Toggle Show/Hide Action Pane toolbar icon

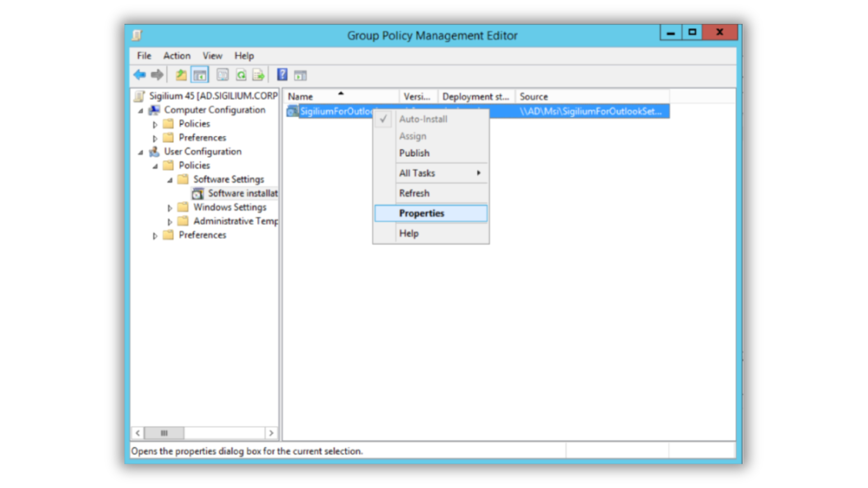[300, 75]
